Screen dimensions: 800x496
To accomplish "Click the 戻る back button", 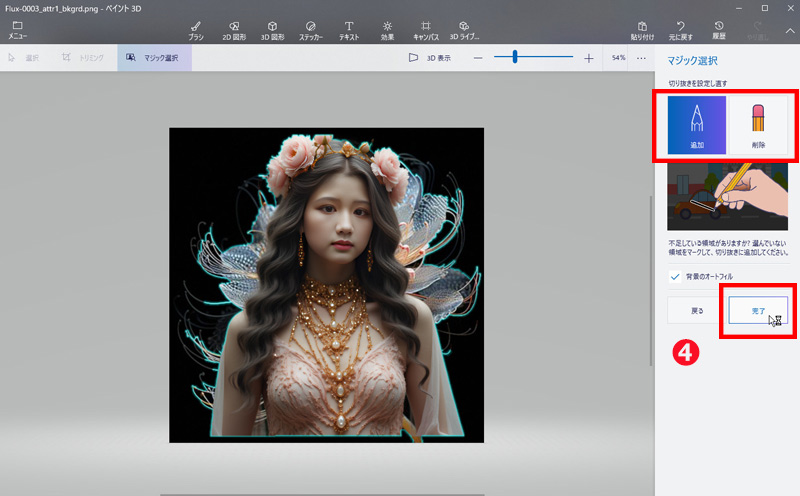I will coord(696,310).
